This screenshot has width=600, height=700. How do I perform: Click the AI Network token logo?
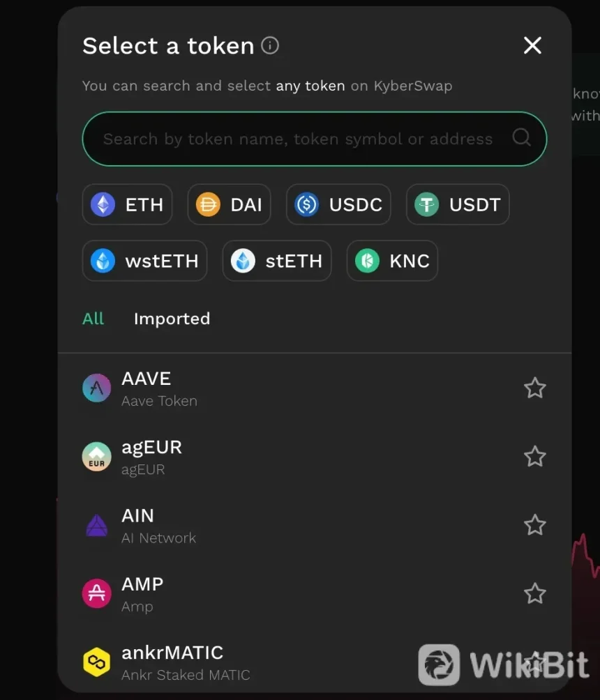[96, 526]
